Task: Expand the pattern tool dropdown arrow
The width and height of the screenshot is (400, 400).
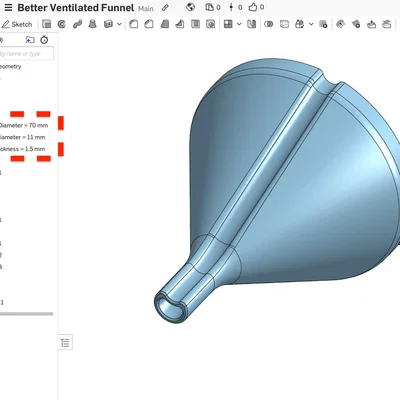Action: coord(239,24)
